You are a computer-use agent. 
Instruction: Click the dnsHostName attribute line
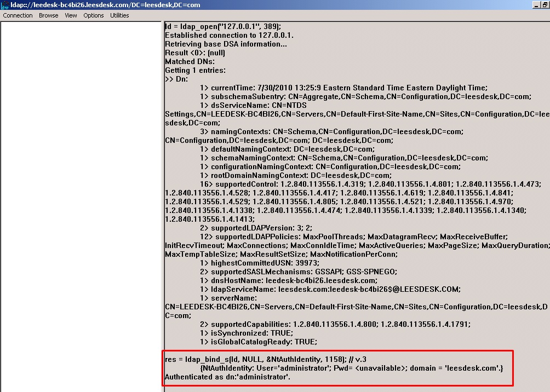coord(289,280)
